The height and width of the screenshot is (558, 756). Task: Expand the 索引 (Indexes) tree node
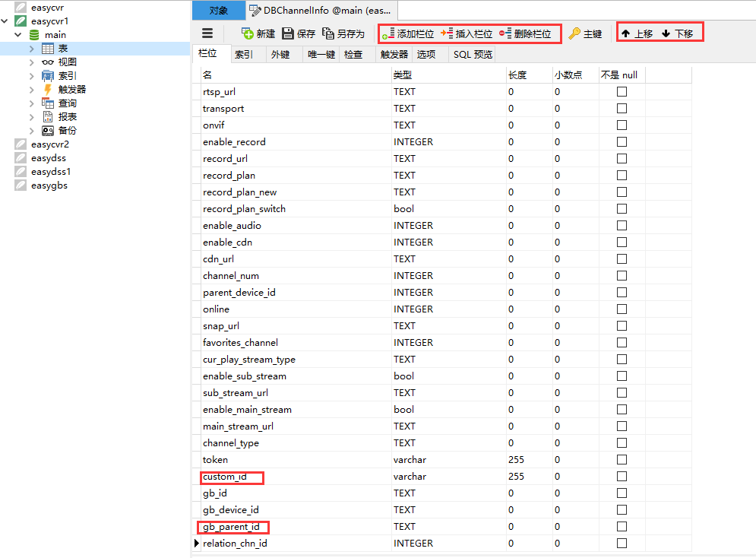click(x=32, y=76)
